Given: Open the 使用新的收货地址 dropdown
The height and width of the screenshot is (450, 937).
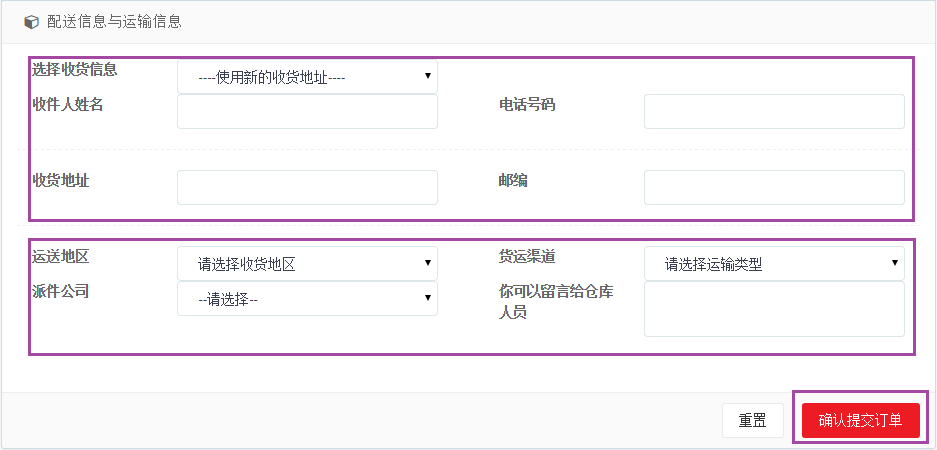Looking at the screenshot, I should 307,76.
